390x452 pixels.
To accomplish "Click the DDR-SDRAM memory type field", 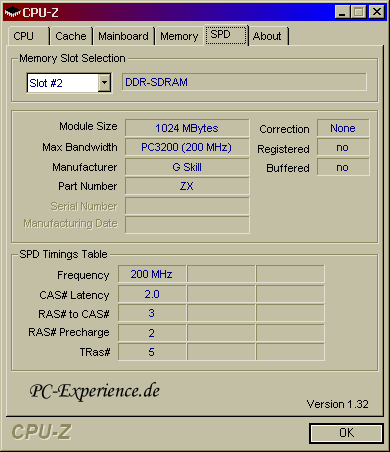I will pos(244,82).
